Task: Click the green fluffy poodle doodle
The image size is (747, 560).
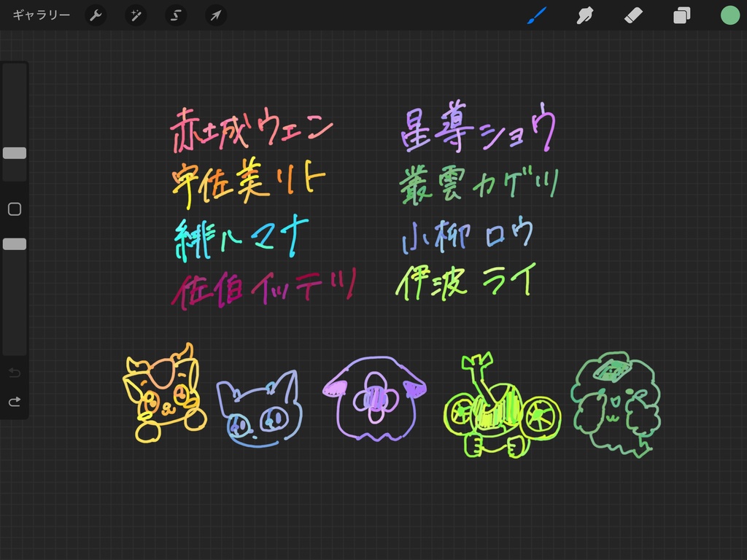Action: point(616,404)
